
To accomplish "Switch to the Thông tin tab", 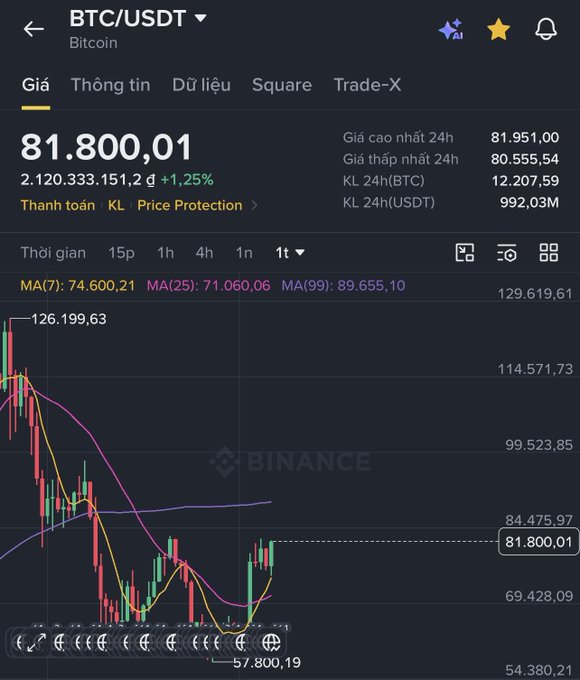I will tap(111, 85).
